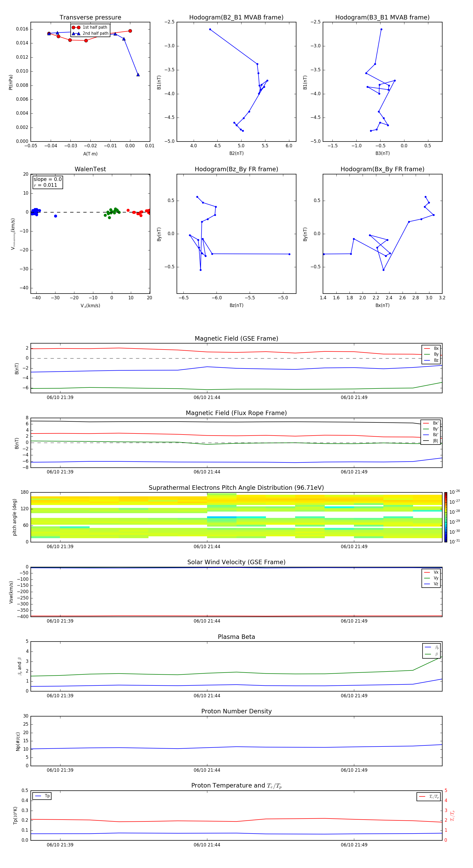Screen dimensions: 473x868
Task: Click the Suprathermal Electrons Pitch Angle title
Action: click(236, 488)
